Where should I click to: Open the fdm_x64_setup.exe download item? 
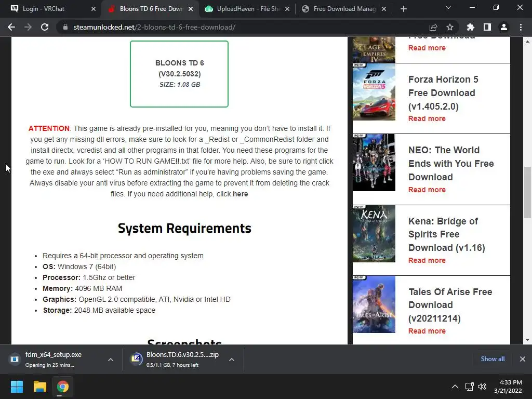click(52, 360)
